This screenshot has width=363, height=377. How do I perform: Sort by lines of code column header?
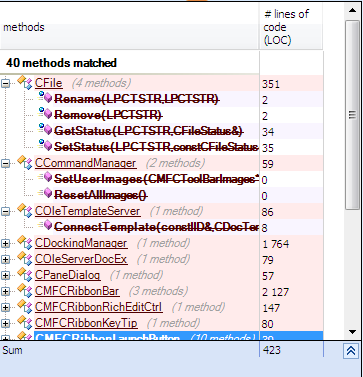[x=291, y=27]
